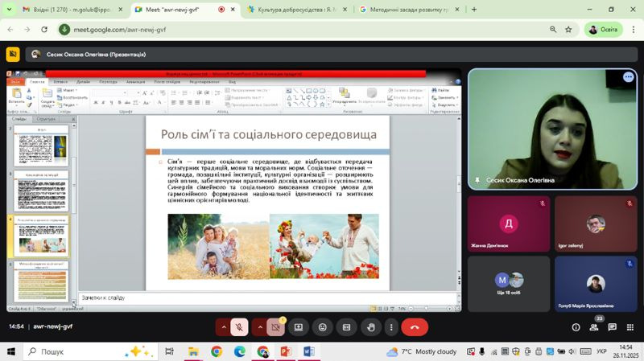Leave the call with red hang-up button
Image resolution: width=644 pixels, height=361 pixels.
[415, 327]
